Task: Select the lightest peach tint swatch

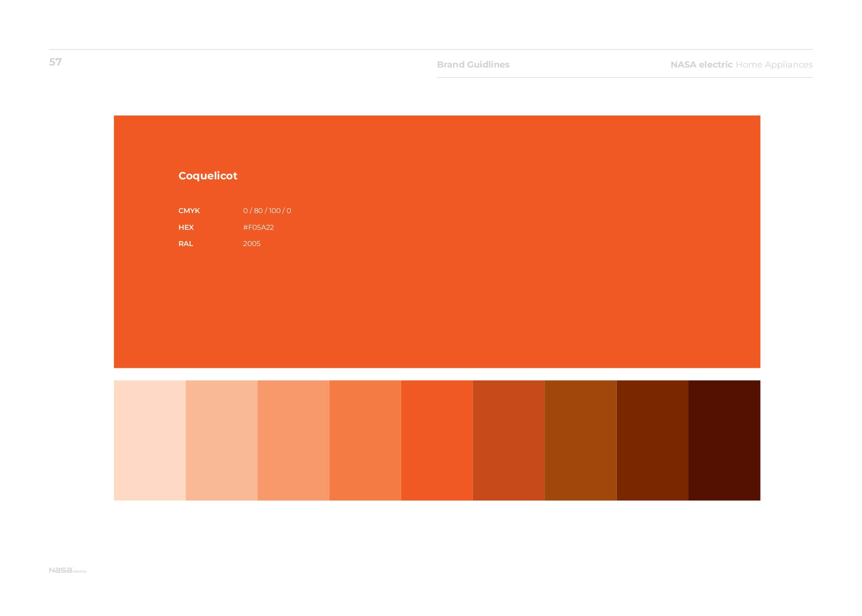Action: tap(150, 440)
